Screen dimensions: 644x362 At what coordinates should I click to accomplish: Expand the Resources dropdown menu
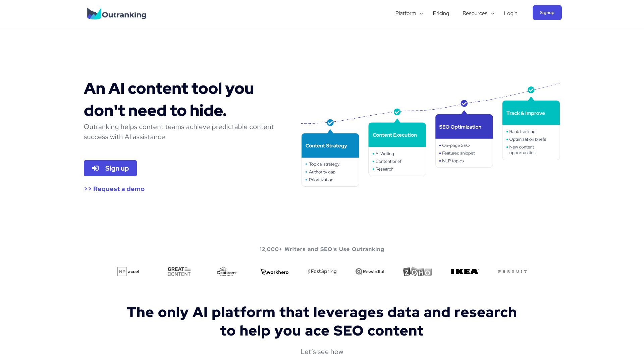coord(477,13)
